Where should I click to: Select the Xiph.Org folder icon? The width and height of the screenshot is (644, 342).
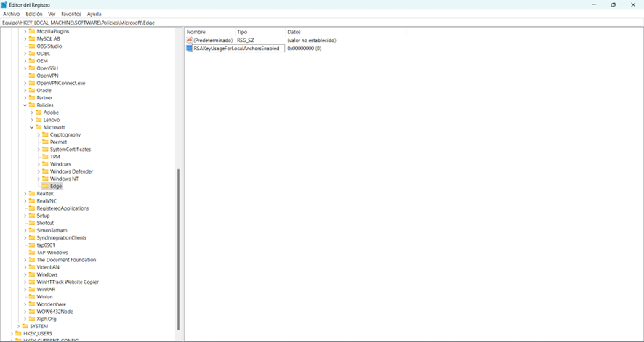32,319
